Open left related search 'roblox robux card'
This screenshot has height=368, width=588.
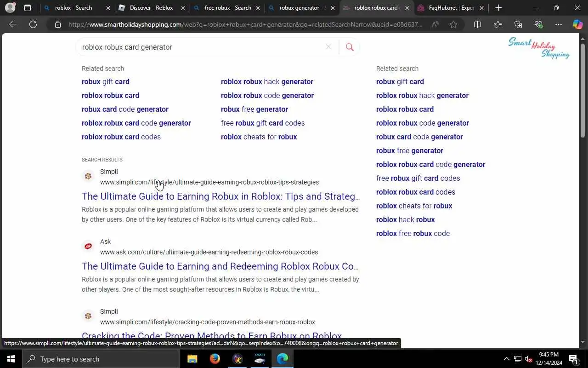(x=110, y=95)
